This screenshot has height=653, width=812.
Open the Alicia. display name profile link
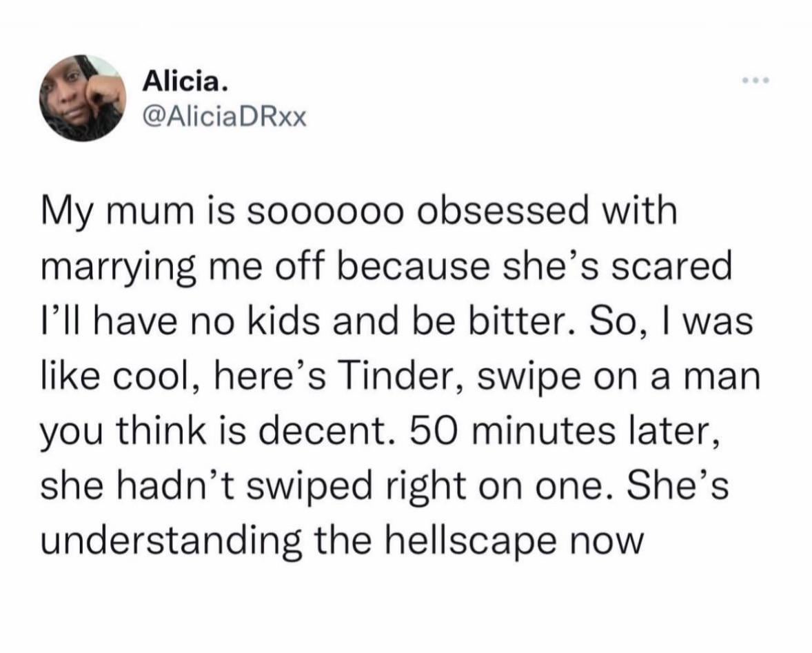tap(184, 83)
